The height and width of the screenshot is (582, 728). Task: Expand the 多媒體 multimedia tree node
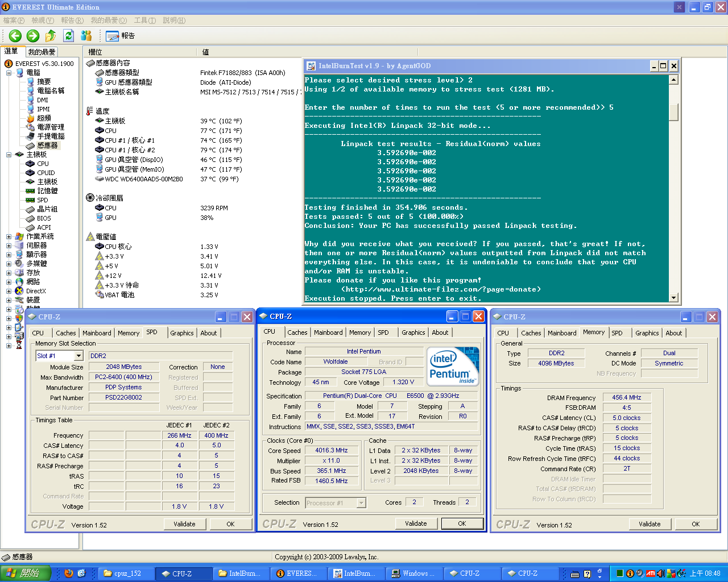[9, 264]
